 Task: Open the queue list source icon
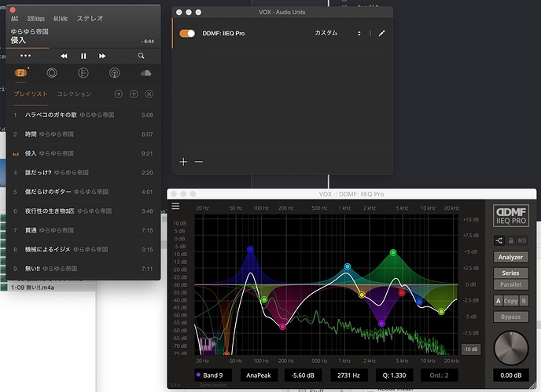point(83,73)
